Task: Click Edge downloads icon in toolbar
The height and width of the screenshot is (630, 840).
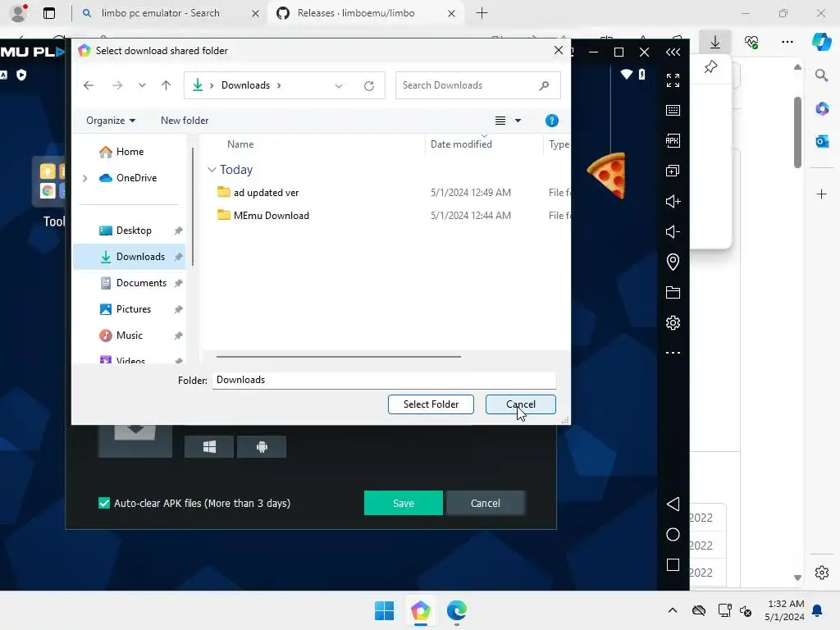Action: pyautogui.click(x=715, y=42)
